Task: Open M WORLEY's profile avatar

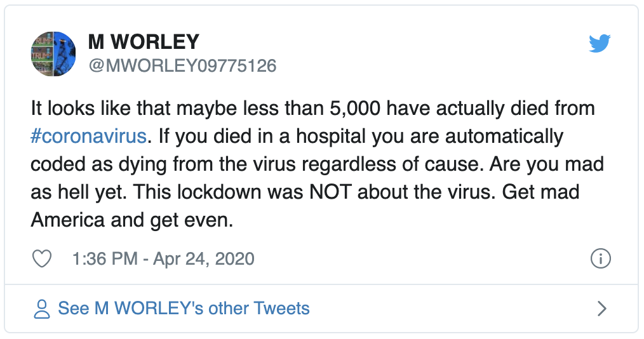Action: (53, 54)
